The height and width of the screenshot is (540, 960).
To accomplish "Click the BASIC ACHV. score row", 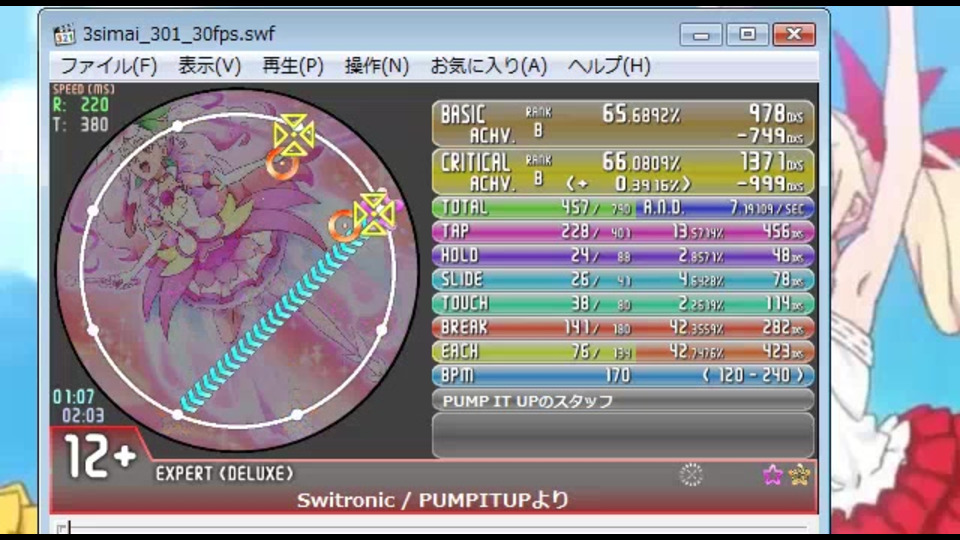I will [623, 124].
